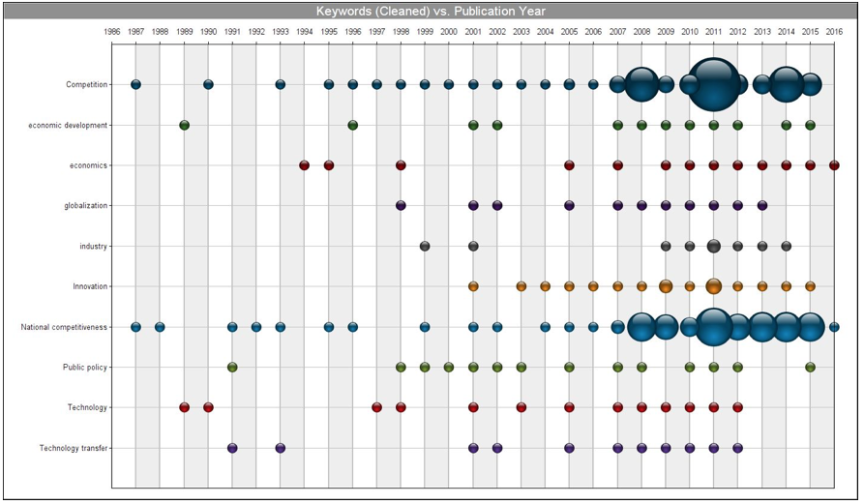Select the globalization bubble at 1998
This screenshot has height=504, width=864.
pyautogui.click(x=401, y=205)
